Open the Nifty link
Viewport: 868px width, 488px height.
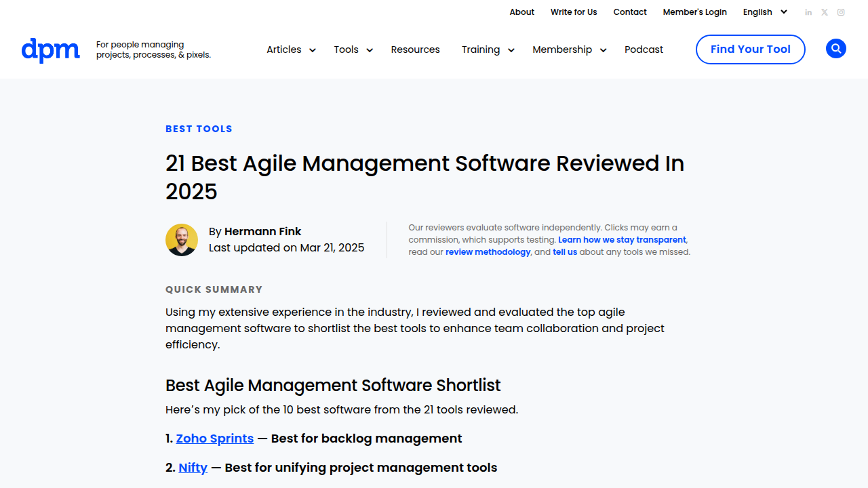pyautogui.click(x=193, y=468)
